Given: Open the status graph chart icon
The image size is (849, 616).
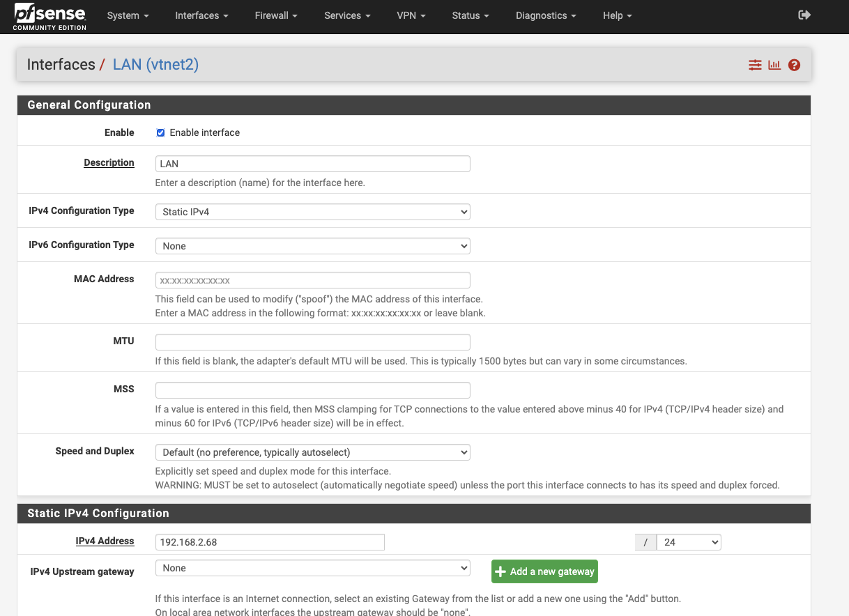Looking at the screenshot, I should tap(774, 65).
